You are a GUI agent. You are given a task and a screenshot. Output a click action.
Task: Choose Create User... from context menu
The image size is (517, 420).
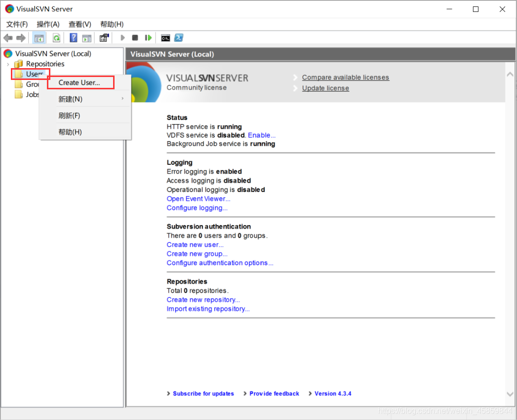pos(79,82)
